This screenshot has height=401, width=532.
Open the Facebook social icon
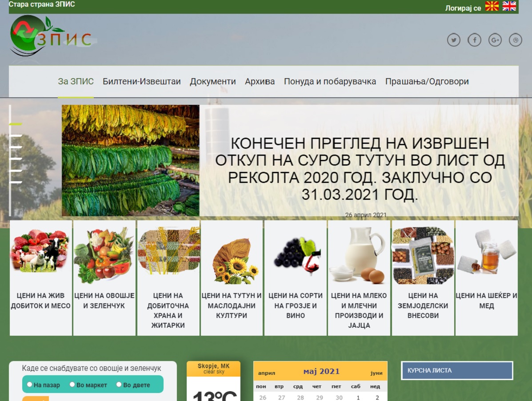pos(474,40)
